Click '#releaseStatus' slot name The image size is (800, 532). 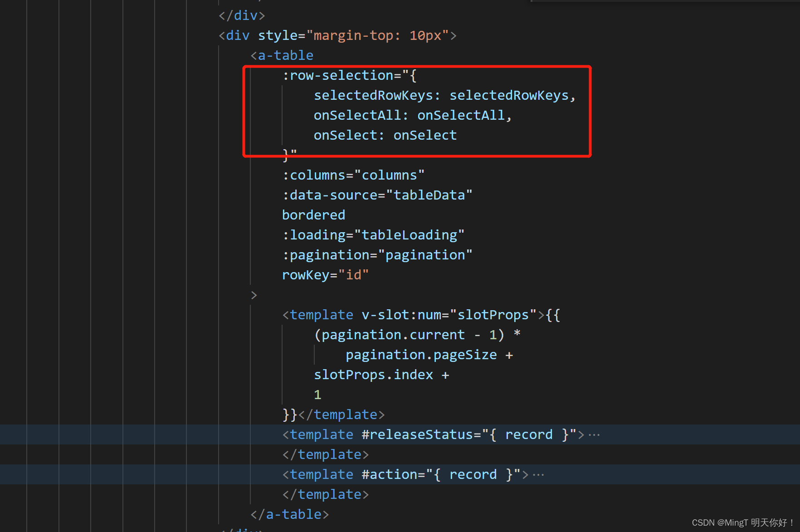417,434
